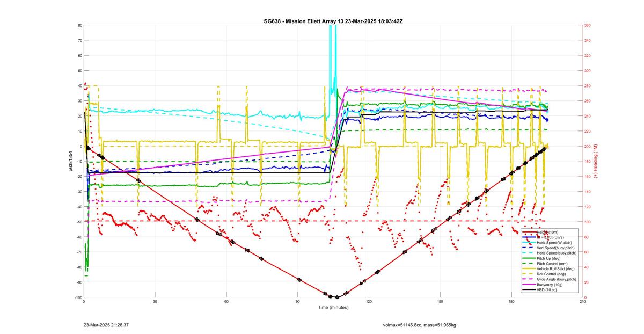The image size is (644, 334).
Task: Click the footer timestamp '23-Mar-2025 21:28:37'
Action: (106, 325)
